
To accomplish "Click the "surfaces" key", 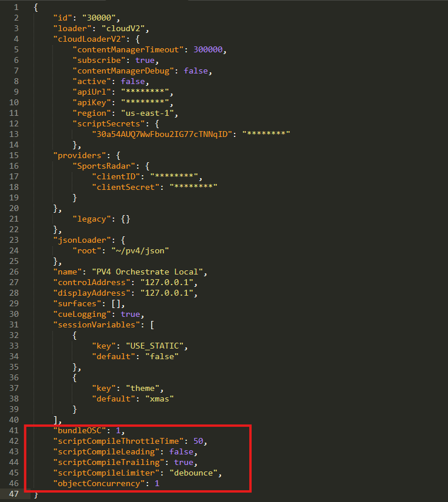I will tap(77, 304).
